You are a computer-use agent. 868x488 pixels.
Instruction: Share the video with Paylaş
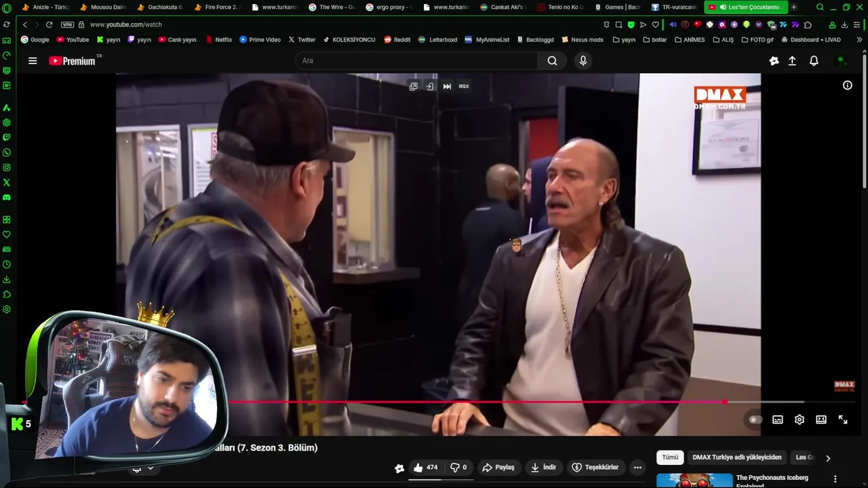[498, 467]
